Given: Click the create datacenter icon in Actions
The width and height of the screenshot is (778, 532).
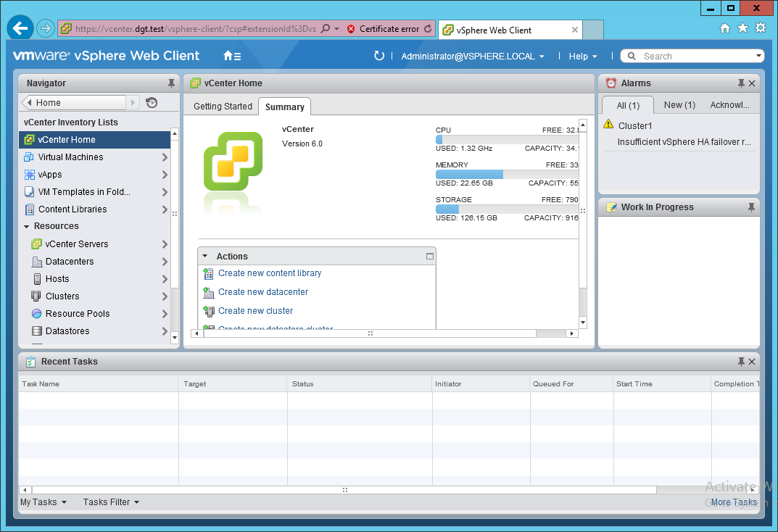Looking at the screenshot, I should (208, 292).
